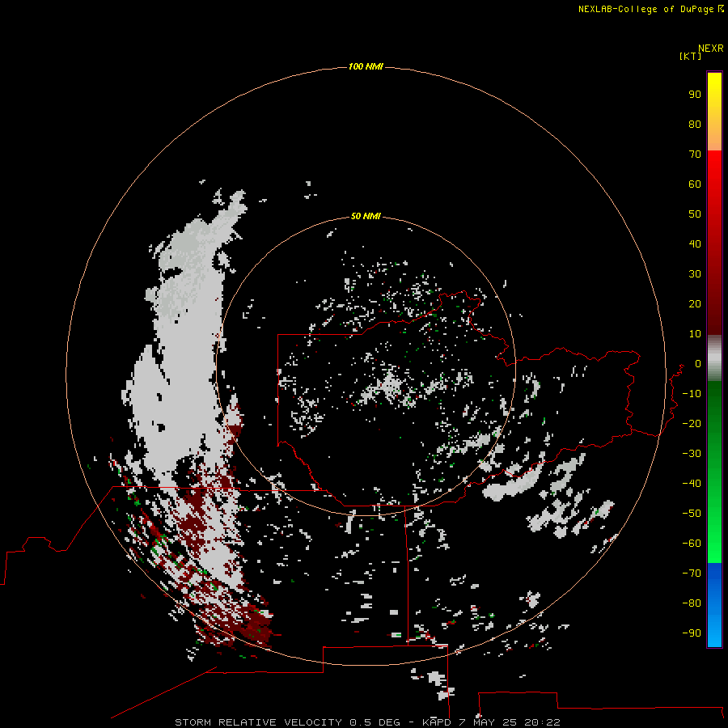Click the 60 value on velocity scale
Image resolution: width=728 pixels, height=728 pixels.
(695, 184)
